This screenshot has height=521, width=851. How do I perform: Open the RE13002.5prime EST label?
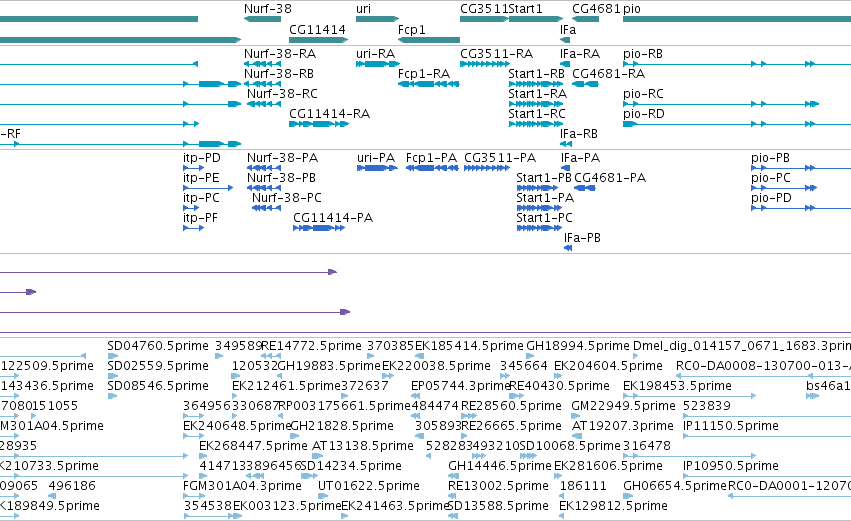coord(498,485)
